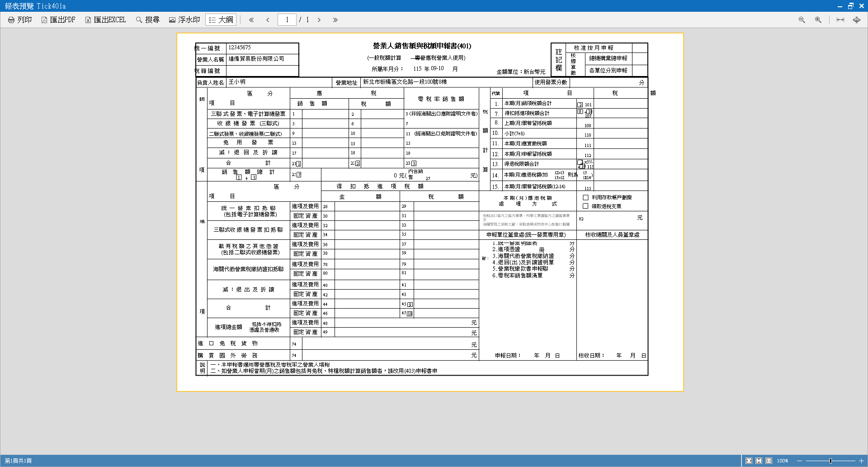This screenshot has width=868, height=467.
Task: Click the 購買國外勞務 row label
Action: pos(227,355)
